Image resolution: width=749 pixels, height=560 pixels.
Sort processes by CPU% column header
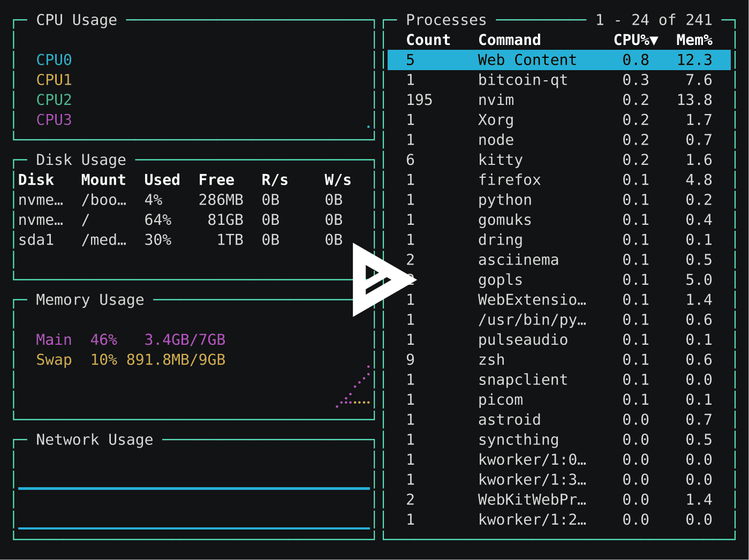(x=635, y=40)
